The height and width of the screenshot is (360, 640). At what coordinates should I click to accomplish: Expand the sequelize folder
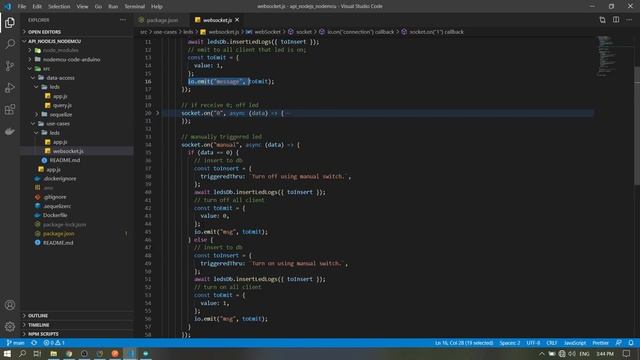[x=60, y=114]
